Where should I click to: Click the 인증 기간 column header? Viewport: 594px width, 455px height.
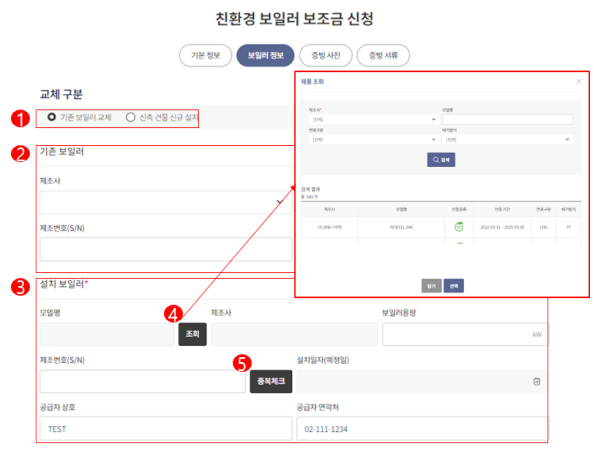(502, 209)
